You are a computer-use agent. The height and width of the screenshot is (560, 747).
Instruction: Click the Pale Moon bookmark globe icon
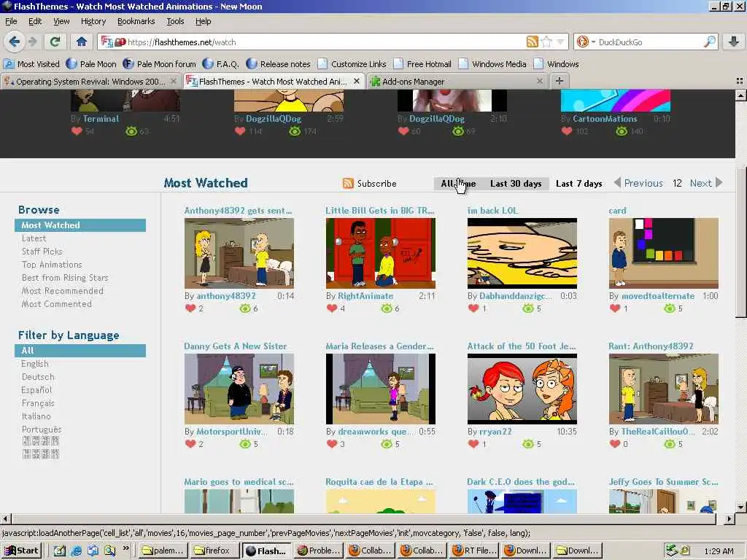coord(71,64)
